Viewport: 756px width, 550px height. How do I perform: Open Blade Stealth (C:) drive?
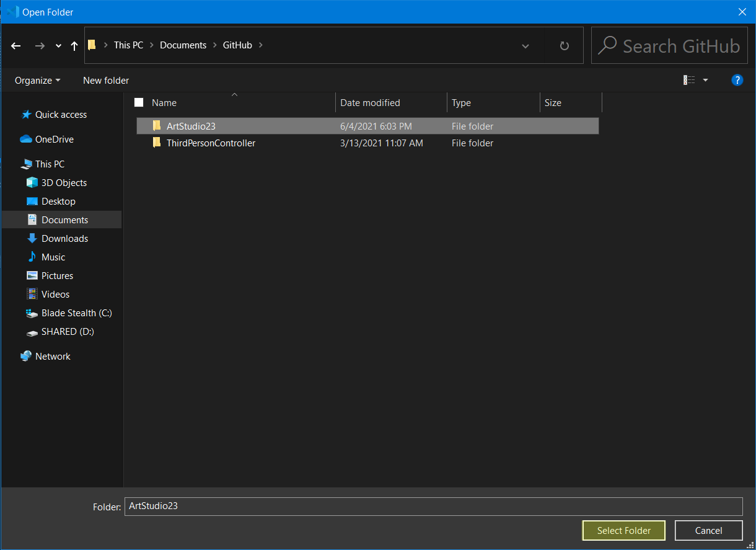coord(77,313)
